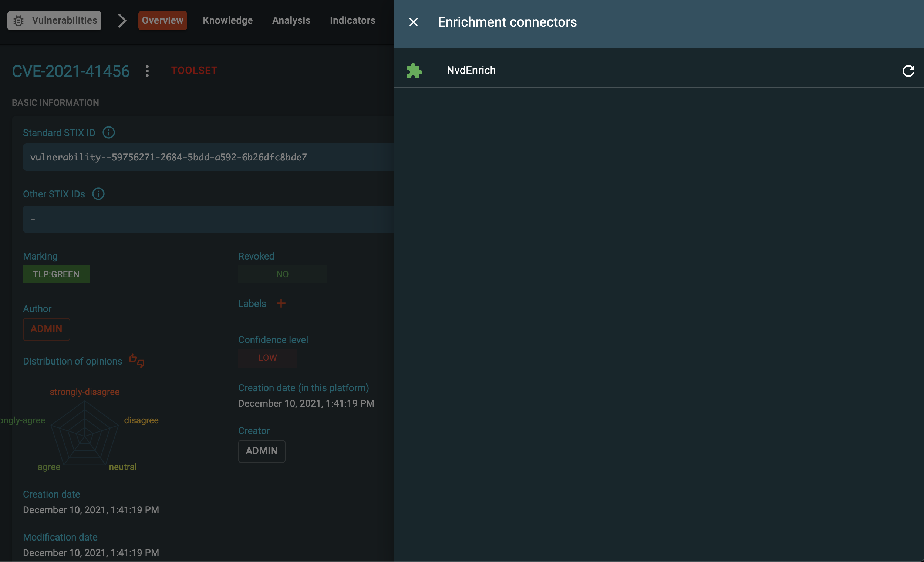Viewport: 924px width, 562px height.
Task: Switch to the Knowledge tab
Action: (227, 20)
